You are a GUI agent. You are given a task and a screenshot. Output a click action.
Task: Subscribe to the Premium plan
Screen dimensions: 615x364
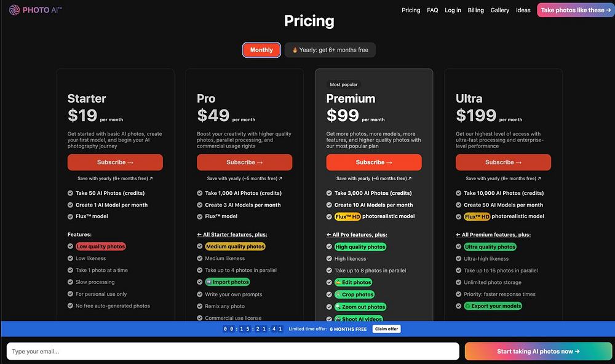click(374, 162)
